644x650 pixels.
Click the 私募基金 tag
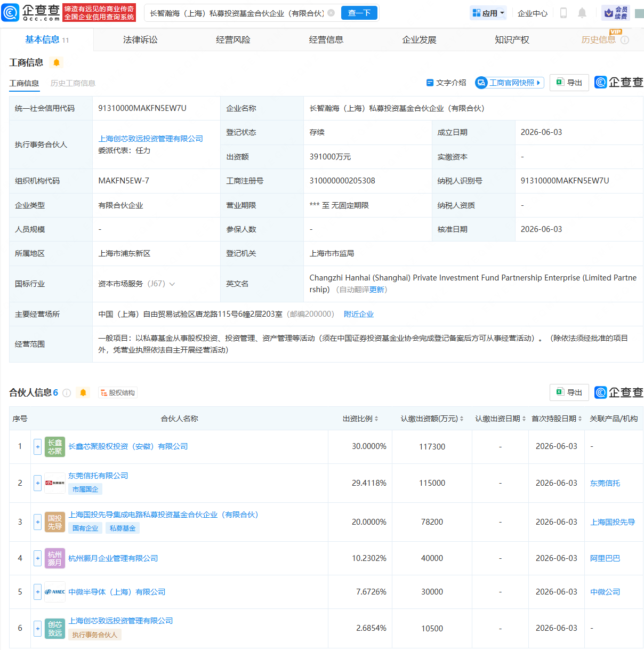pyautogui.click(x=123, y=528)
